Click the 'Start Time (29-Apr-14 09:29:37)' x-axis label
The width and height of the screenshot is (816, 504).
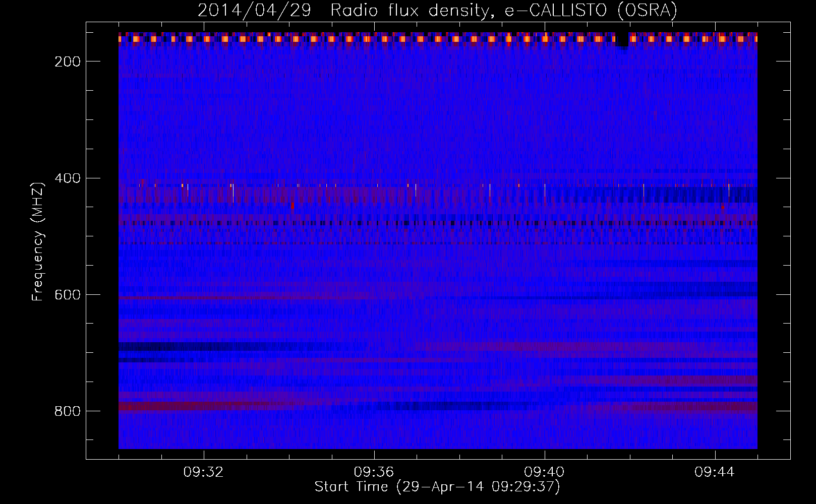coord(437,487)
